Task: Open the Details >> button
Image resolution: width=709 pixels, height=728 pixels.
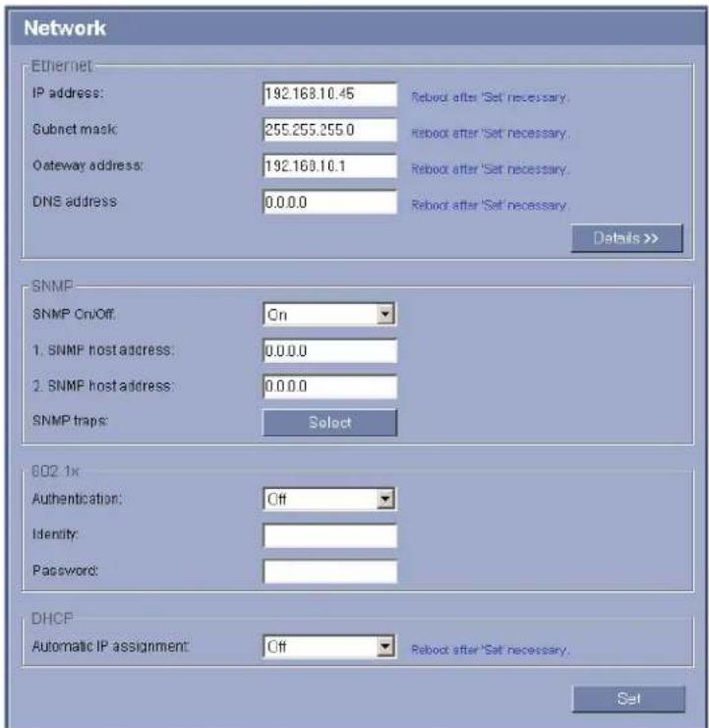Action: point(626,238)
